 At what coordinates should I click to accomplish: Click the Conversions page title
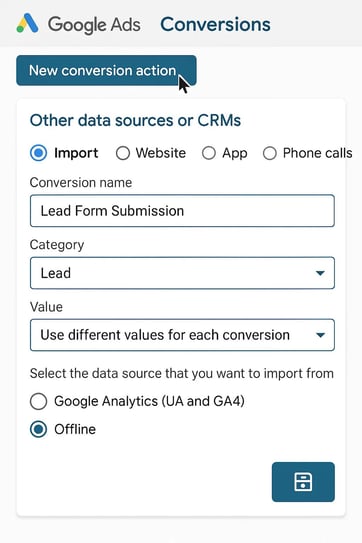click(215, 24)
